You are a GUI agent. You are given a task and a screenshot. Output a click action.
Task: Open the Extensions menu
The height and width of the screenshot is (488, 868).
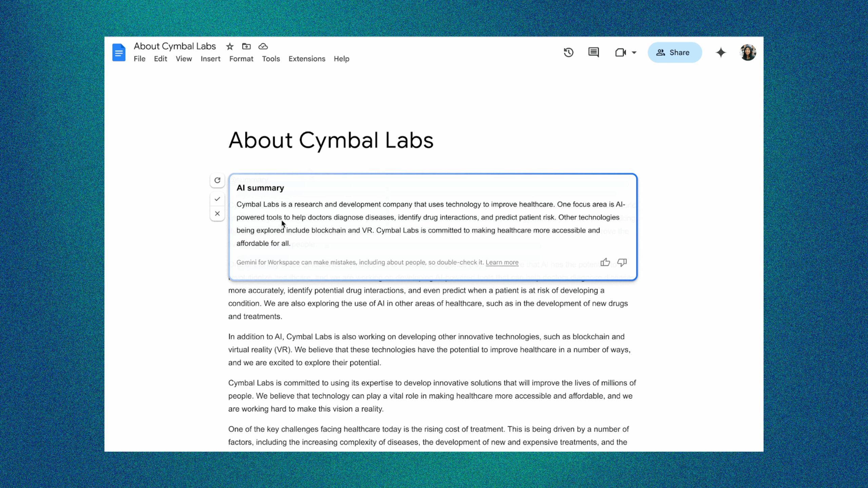click(x=307, y=58)
